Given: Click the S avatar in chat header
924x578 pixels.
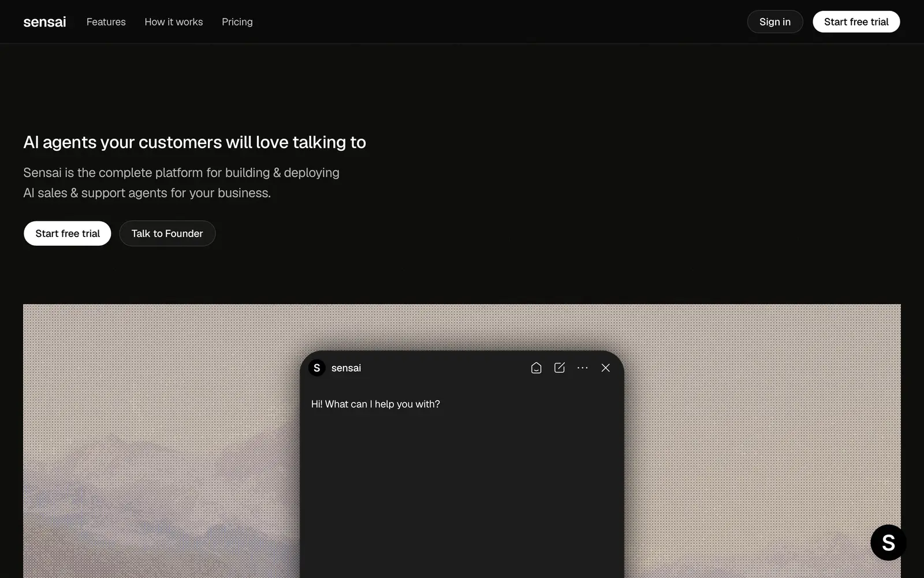Looking at the screenshot, I should point(316,368).
